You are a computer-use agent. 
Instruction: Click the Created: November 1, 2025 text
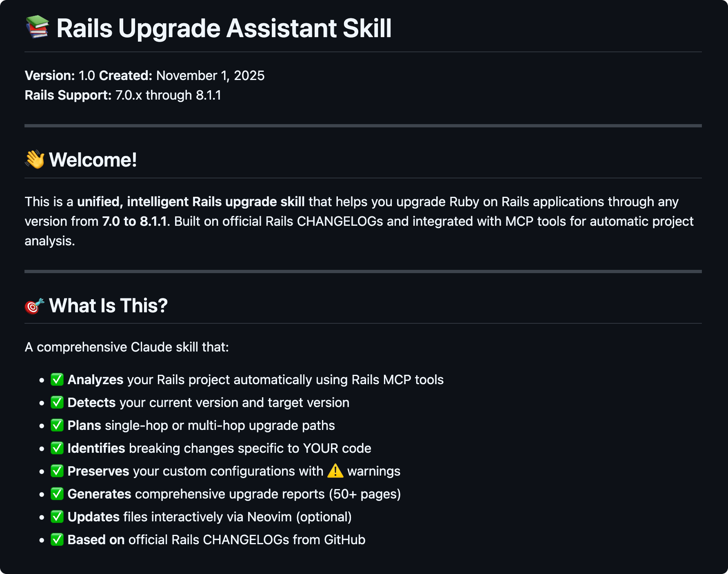point(182,76)
